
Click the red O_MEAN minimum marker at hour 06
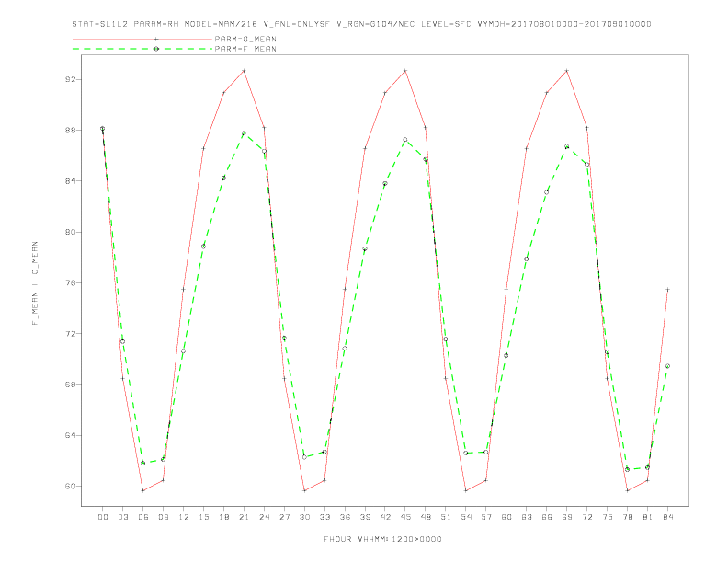pyautogui.click(x=143, y=490)
